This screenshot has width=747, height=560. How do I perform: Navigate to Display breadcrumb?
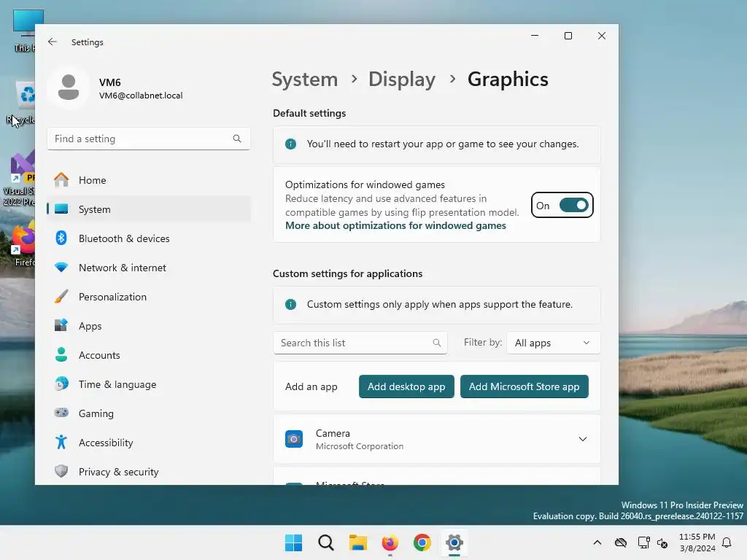[x=402, y=79]
